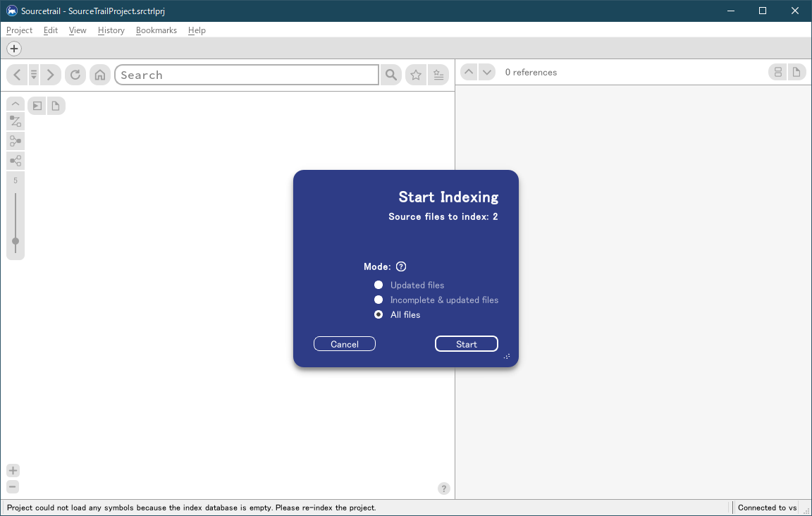Click the plus button to add a new tab

[x=14, y=49]
